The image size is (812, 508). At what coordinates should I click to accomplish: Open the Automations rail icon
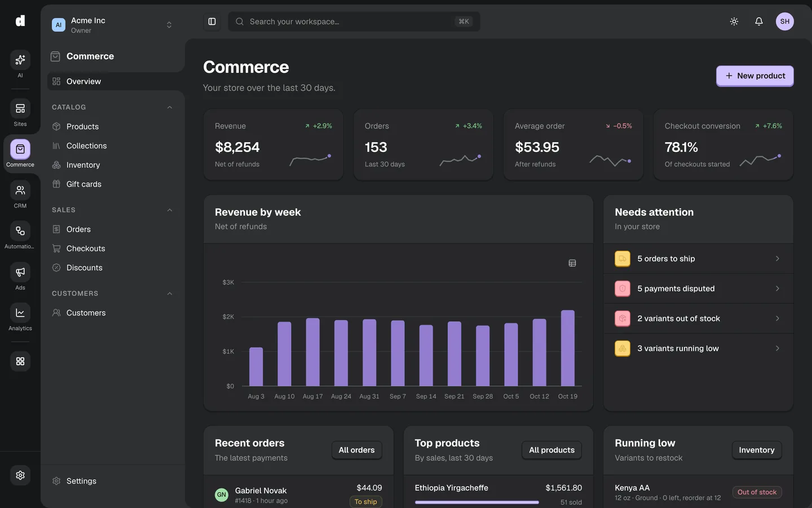pos(20,231)
